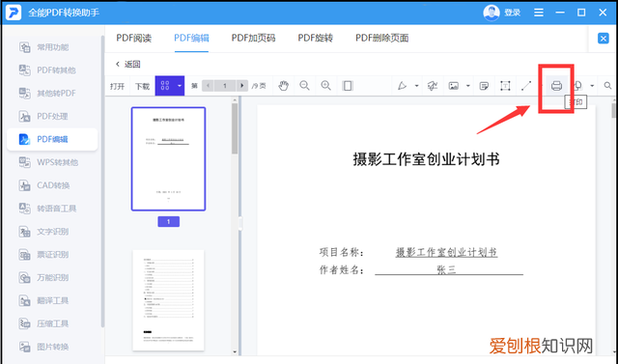Viewport: 618px width, 364px height.
Task: Select the line drawing tool
Action: (526, 86)
